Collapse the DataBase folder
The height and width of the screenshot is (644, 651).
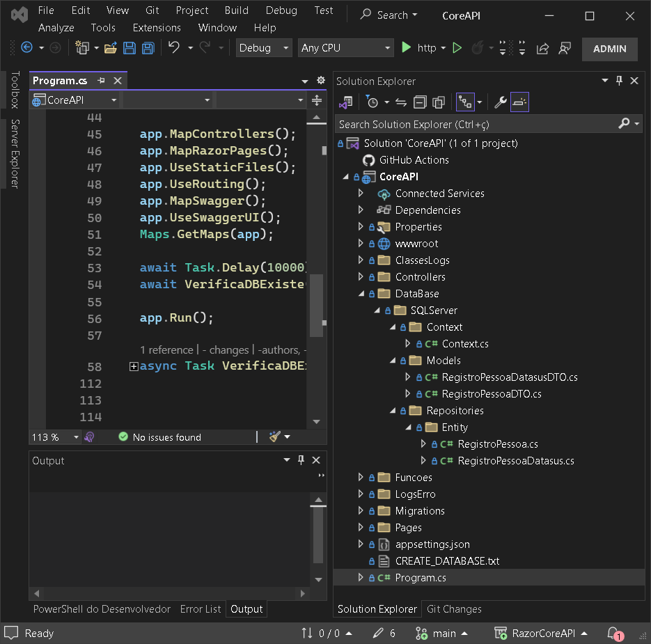click(361, 294)
